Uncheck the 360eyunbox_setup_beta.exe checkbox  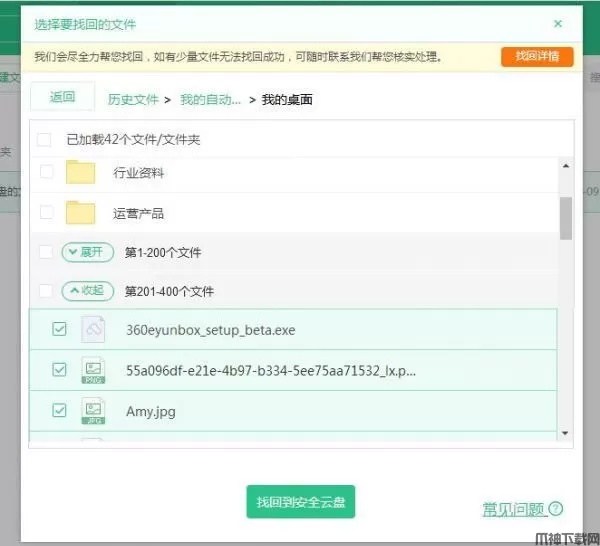coord(59,330)
